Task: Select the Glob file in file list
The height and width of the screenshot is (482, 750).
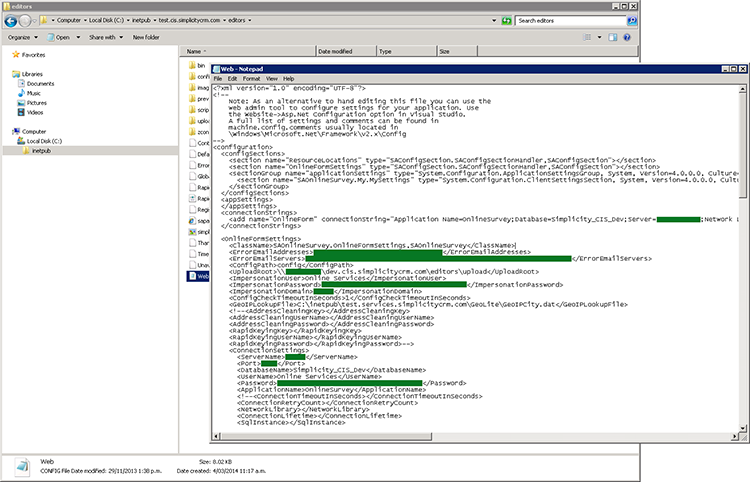Action: [199, 176]
